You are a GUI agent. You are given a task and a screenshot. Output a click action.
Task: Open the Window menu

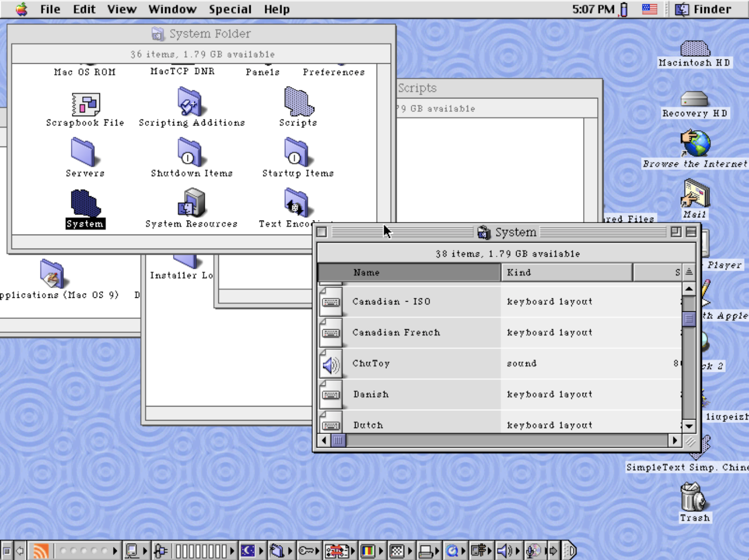172,9
